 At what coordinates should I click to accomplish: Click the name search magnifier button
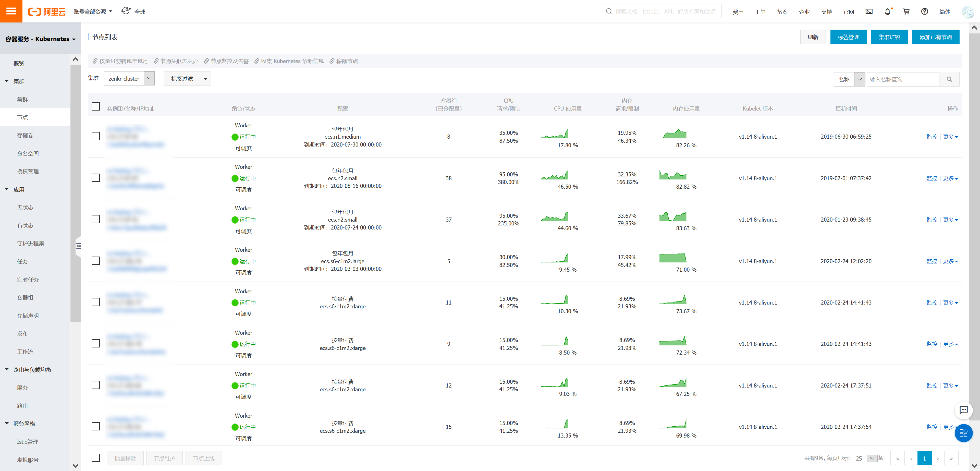coord(949,79)
